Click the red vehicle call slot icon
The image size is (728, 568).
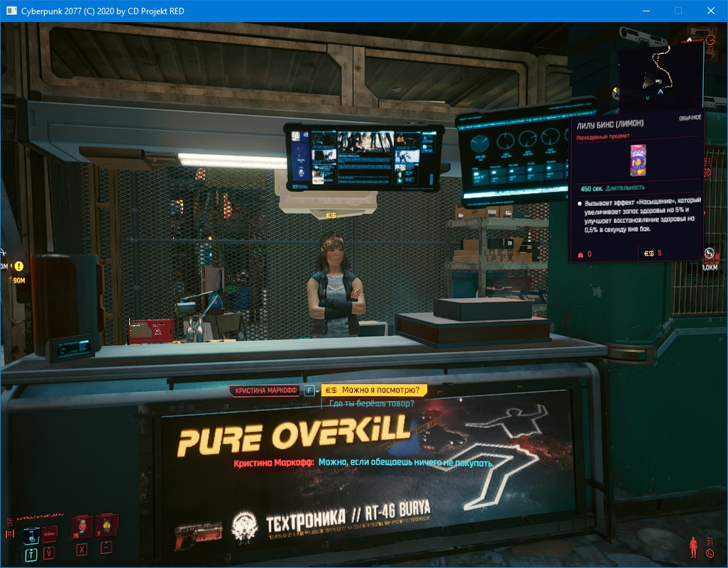tap(50, 533)
